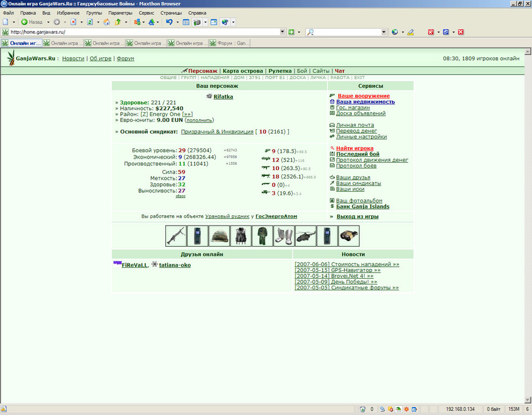The image size is (532, 415).
Task: Click the binoculars item icon
Action: [349, 236]
